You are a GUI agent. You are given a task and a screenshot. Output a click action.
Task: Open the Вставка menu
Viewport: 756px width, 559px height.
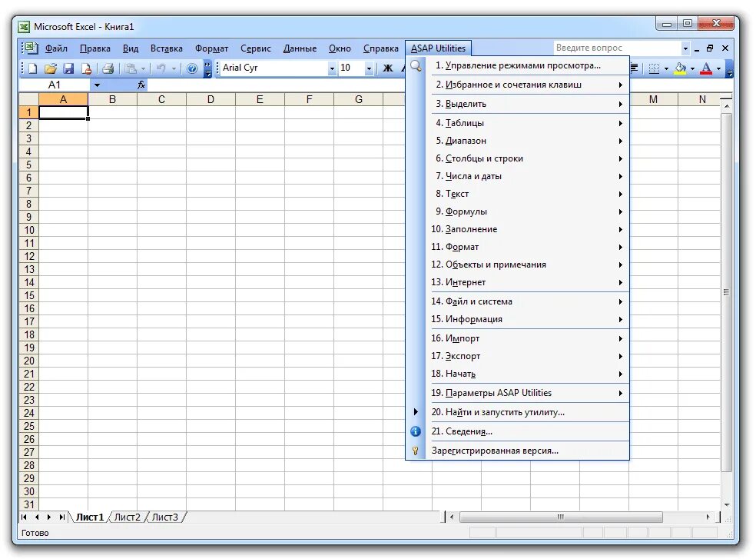pyautogui.click(x=167, y=48)
